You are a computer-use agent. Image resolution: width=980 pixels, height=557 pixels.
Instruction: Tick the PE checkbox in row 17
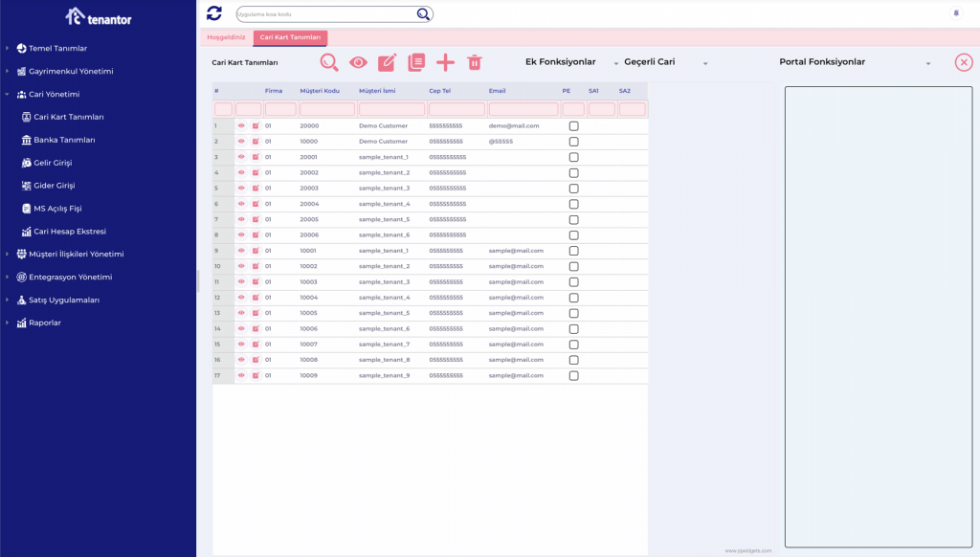click(x=574, y=375)
